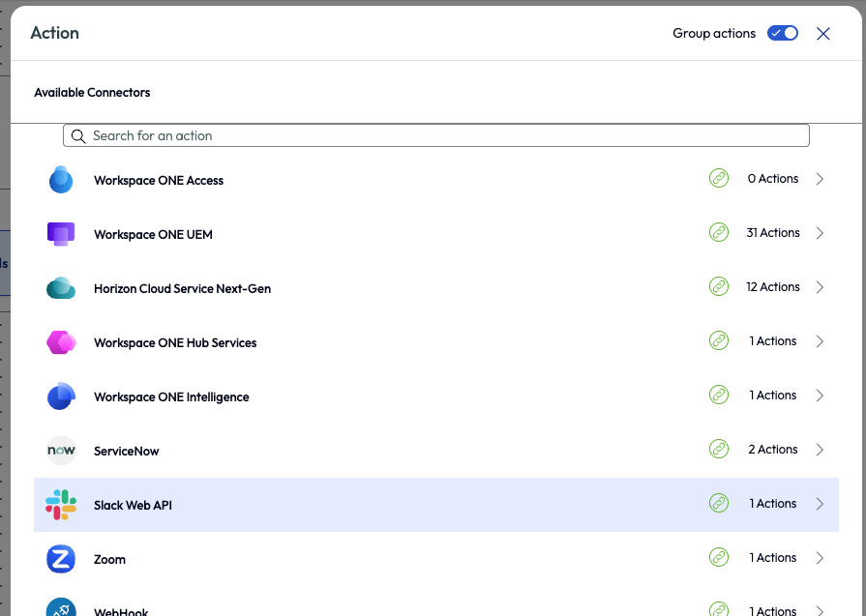Expand the Zoom connector chevron
Screen dimensions: 866x616
[x=820, y=558]
